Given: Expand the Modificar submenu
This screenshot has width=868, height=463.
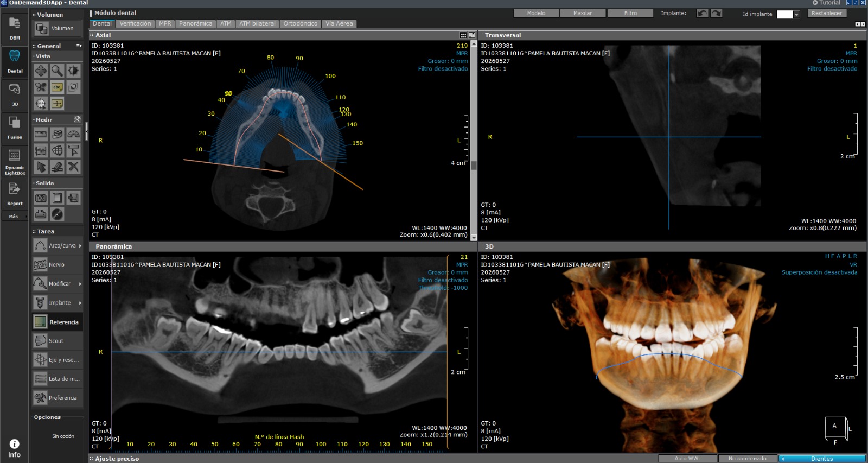Looking at the screenshot, I should coord(80,284).
